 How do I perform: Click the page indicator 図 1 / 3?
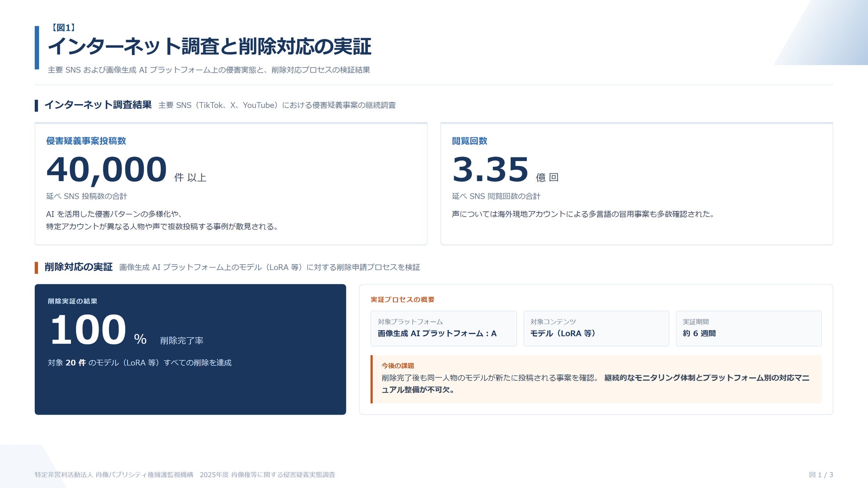[821, 475]
